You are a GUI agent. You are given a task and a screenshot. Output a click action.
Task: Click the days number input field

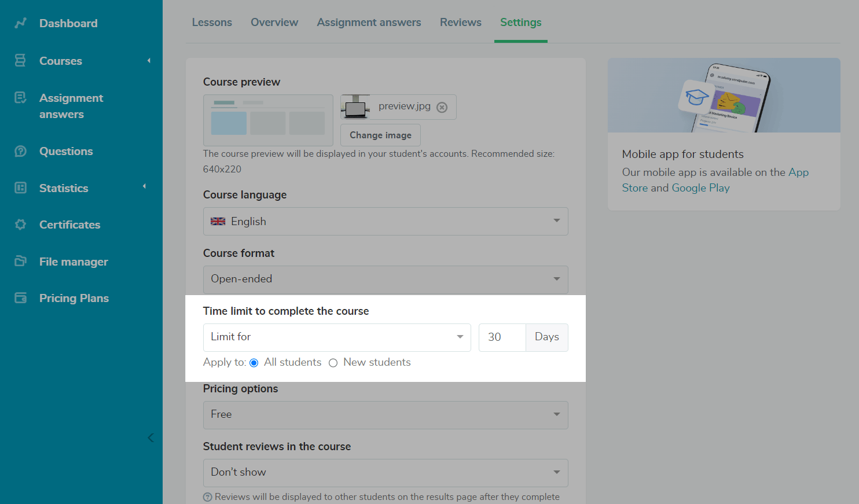click(x=502, y=337)
